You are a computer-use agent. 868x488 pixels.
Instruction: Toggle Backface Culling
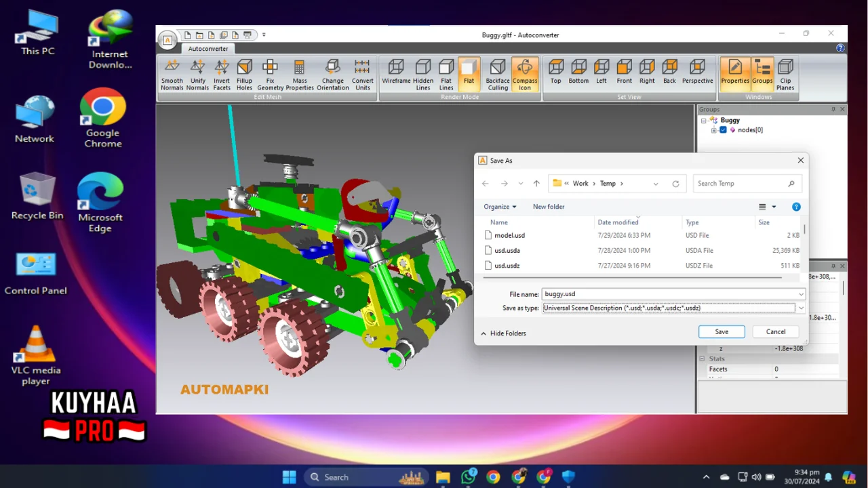tap(498, 75)
